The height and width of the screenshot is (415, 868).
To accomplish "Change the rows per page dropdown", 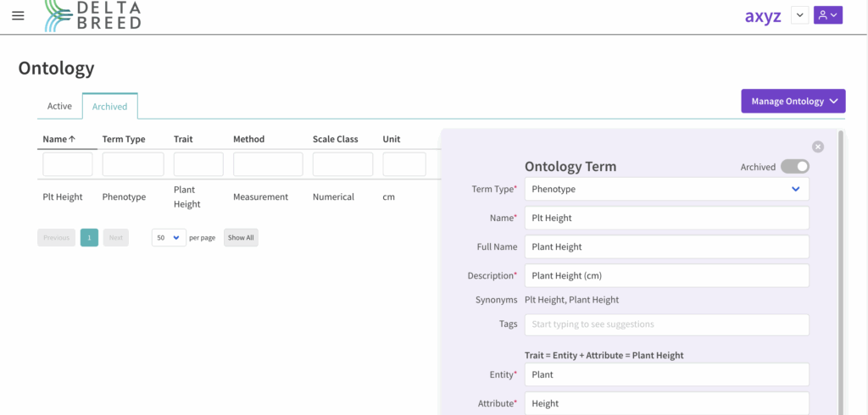I will point(169,238).
